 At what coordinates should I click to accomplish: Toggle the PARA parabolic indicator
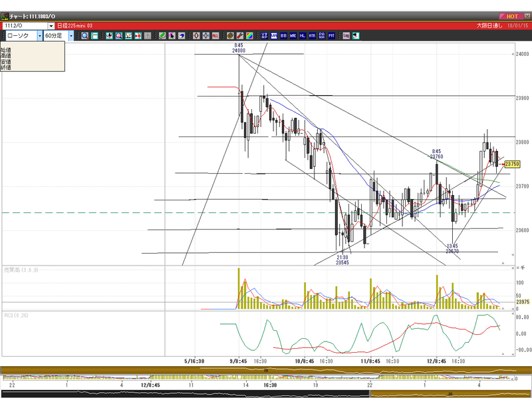pyautogui.click(x=322, y=36)
